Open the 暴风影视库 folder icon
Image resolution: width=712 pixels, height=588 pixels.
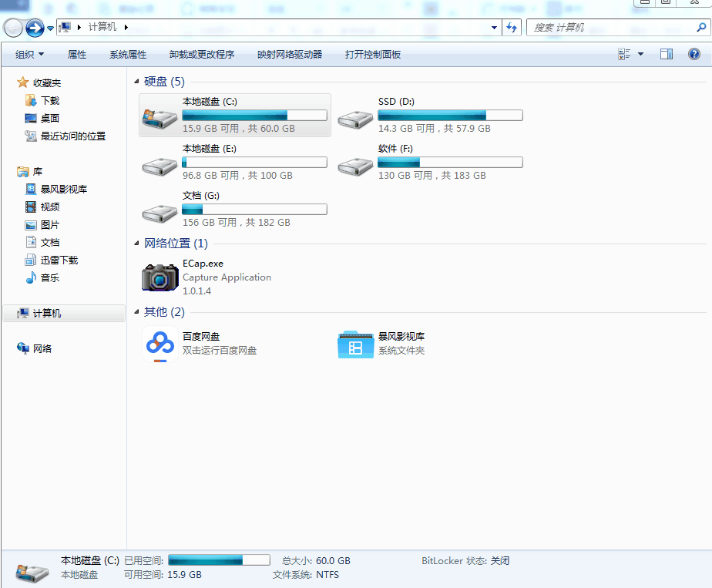pyautogui.click(x=355, y=344)
